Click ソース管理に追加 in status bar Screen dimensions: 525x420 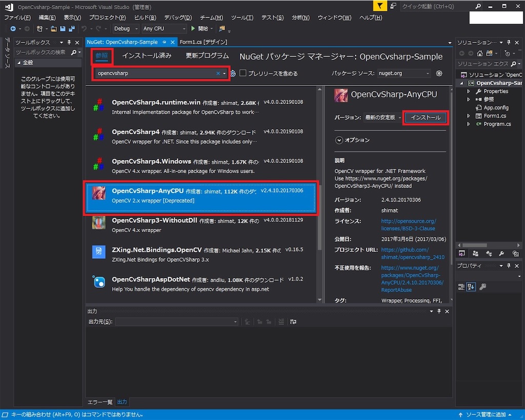(x=486, y=415)
